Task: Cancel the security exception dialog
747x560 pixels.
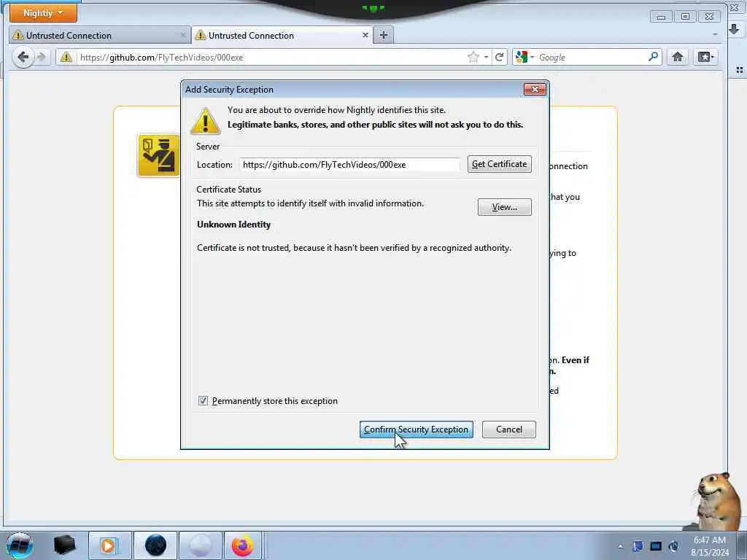Action: coord(508,429)
